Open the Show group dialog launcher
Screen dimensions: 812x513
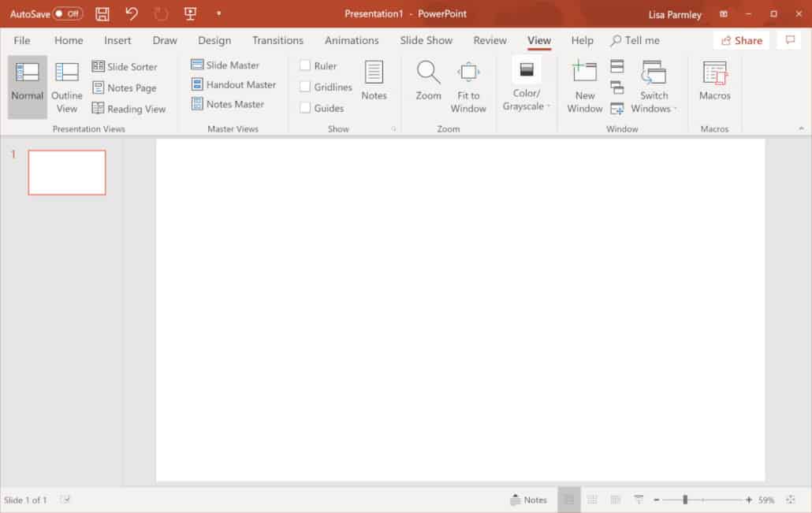393,128
